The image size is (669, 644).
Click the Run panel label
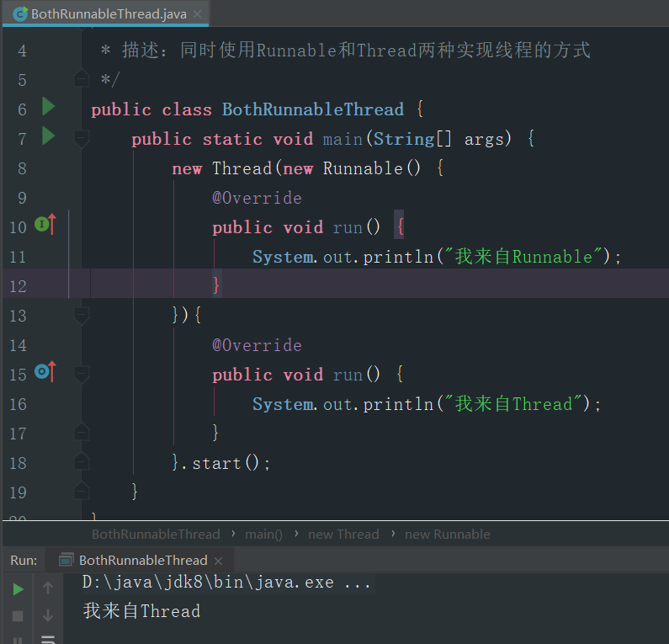pos(24,561)
